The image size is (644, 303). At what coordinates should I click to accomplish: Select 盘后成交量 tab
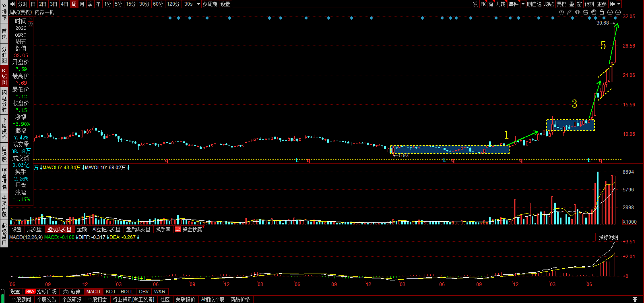click(x=138, y=229)
